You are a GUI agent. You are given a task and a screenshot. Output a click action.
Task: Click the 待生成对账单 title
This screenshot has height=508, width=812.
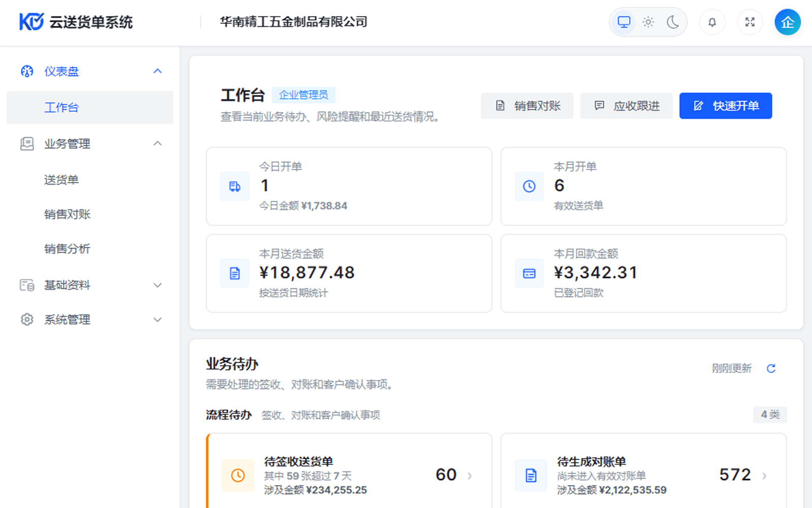coord(591,461)
